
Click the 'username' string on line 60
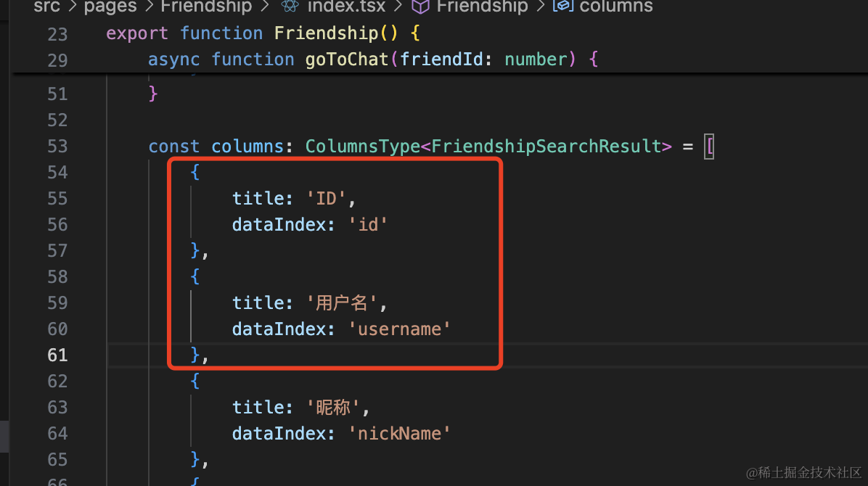click(400, 329)
